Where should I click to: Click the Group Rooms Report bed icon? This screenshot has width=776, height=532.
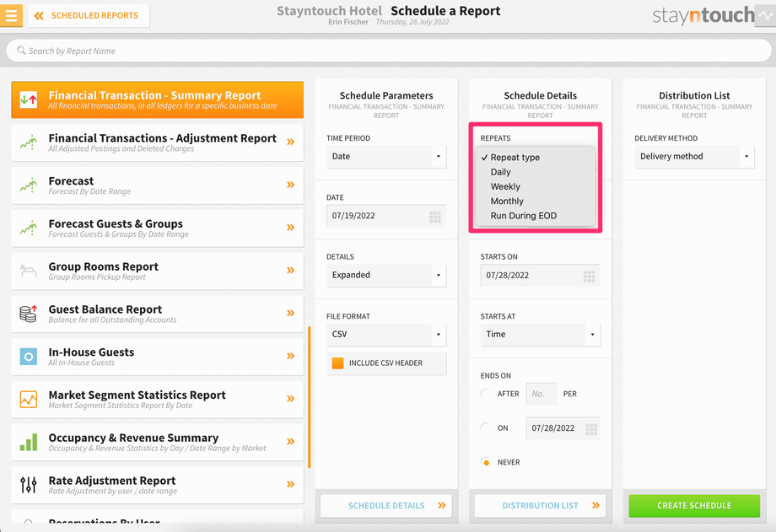(28, 271)
